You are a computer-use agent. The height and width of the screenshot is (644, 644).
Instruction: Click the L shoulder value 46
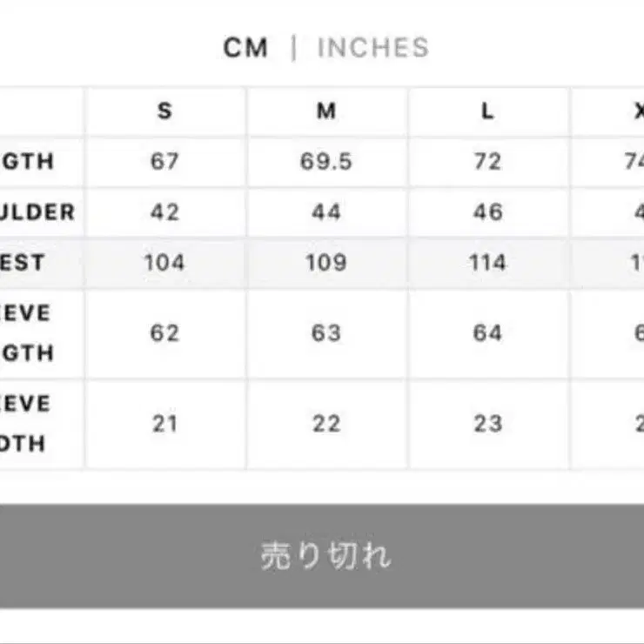(487, 212)
